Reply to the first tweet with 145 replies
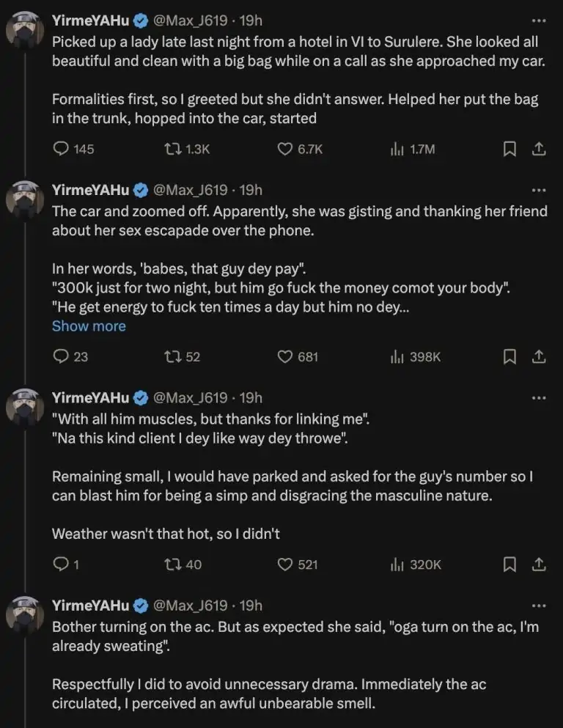 click(62, 149)
